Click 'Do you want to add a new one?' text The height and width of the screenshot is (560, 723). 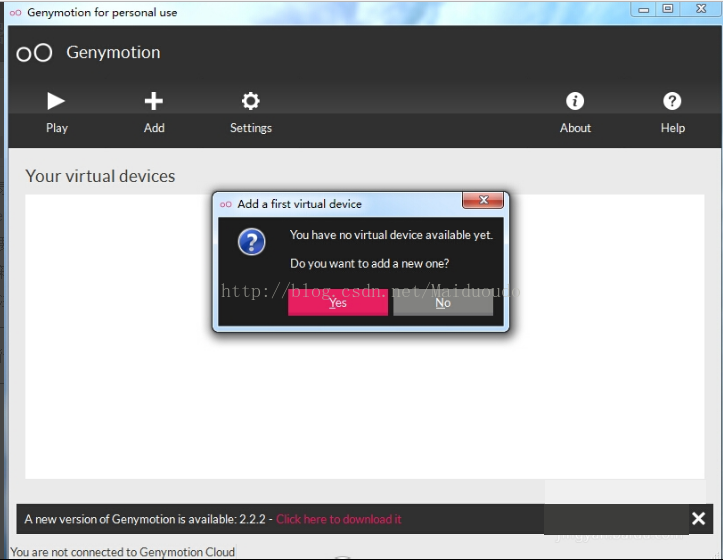pos(369,263)
